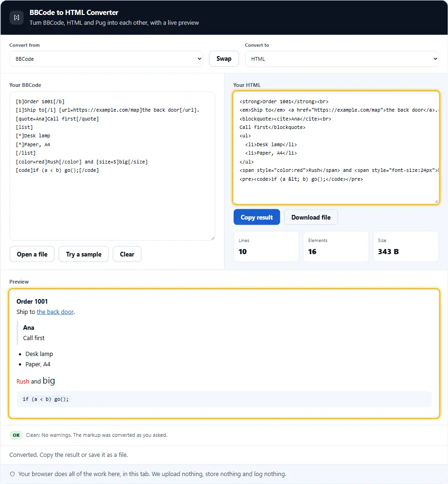Open the Convert to HTML dropdown

[x=342, y=59]
